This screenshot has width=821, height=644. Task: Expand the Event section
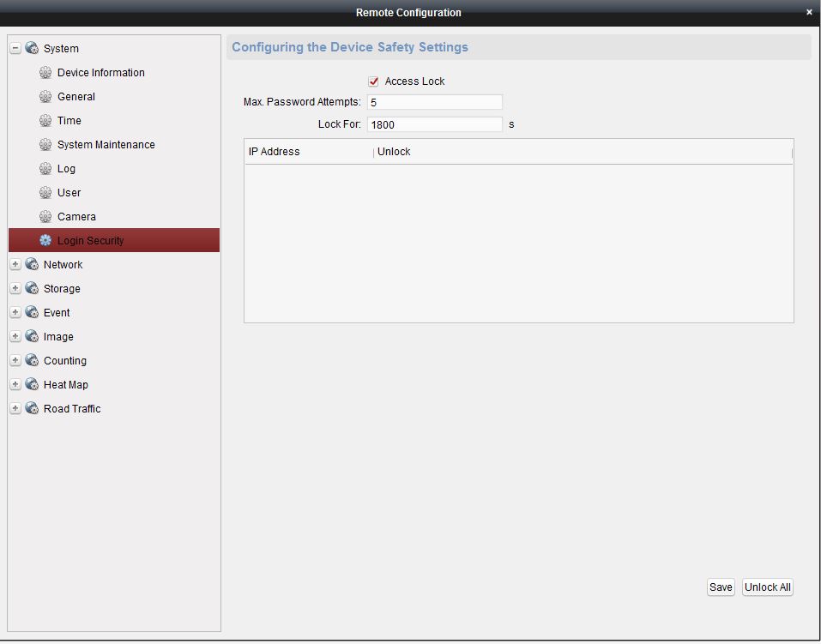pos(15,313)
